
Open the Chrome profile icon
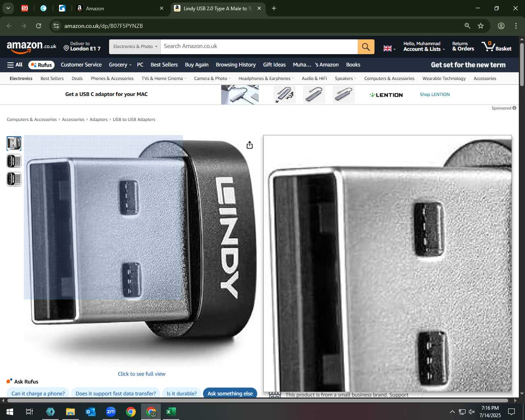[501, 26]
